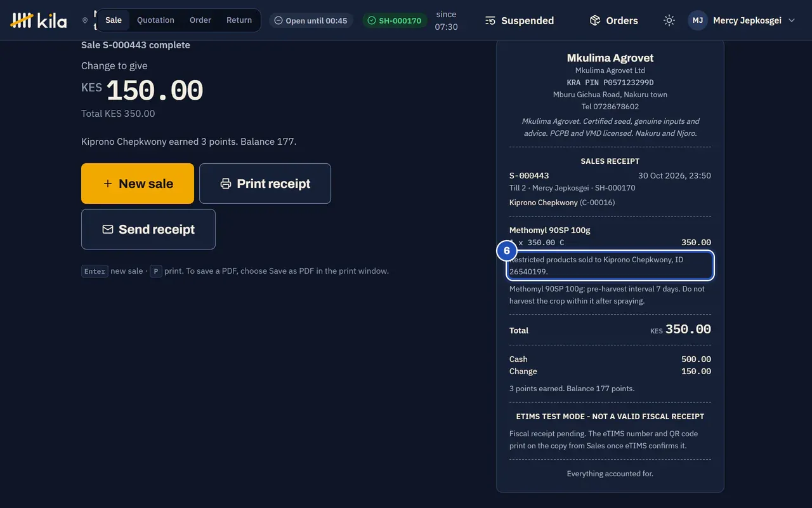The width and height of the screenshot is (812, 508).
Task: Click the Sale S-000443 complete heading
Action: pos(136,45)
